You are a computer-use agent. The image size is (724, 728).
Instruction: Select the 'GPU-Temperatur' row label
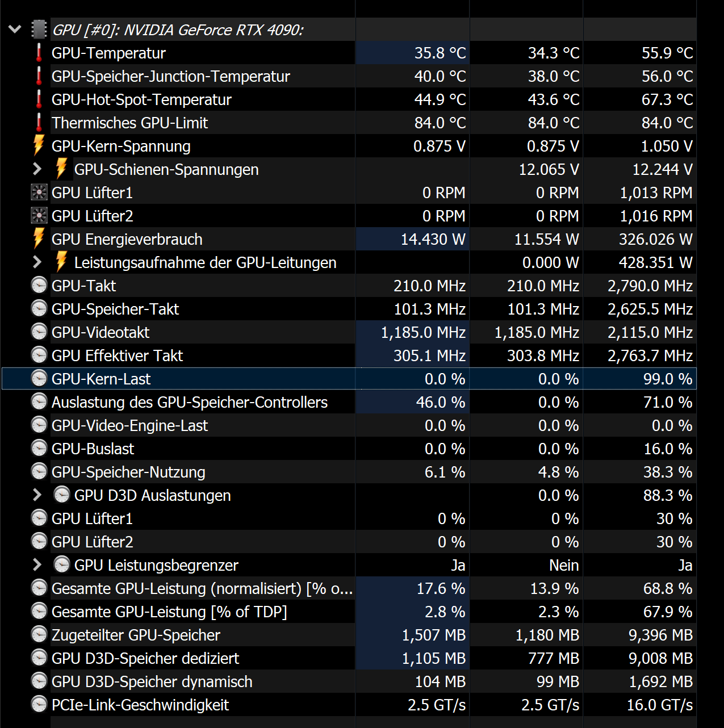[108, 53]
